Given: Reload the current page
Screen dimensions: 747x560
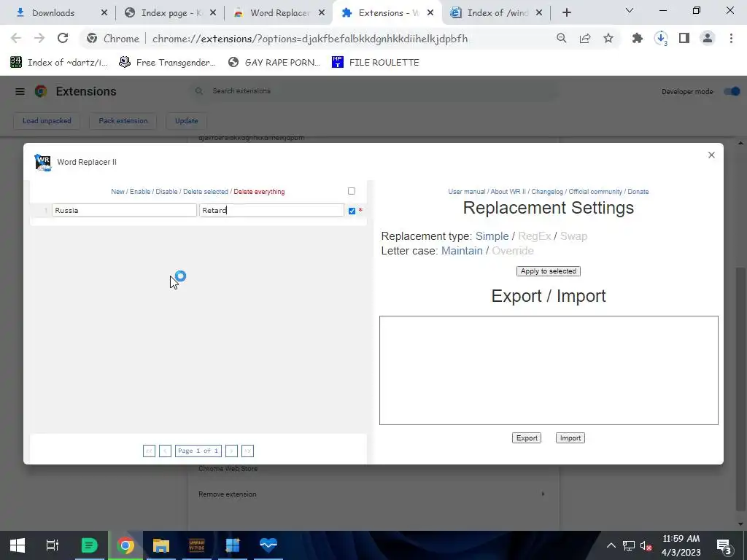Looking at the screenshot, I should pos(63,39).
